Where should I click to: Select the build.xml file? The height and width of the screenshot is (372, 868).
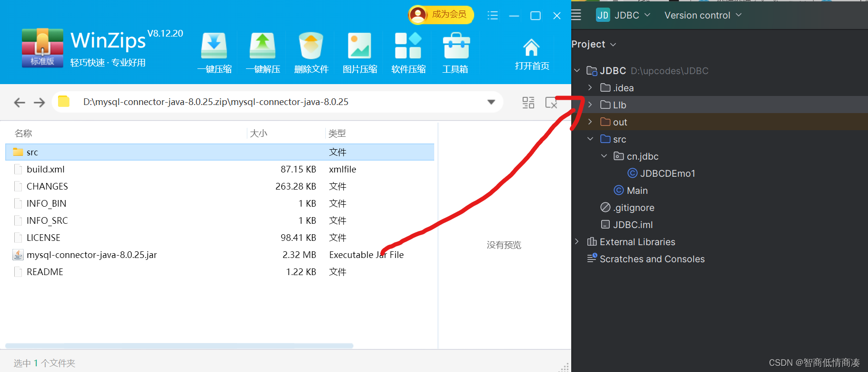click(x=220, y=169)
